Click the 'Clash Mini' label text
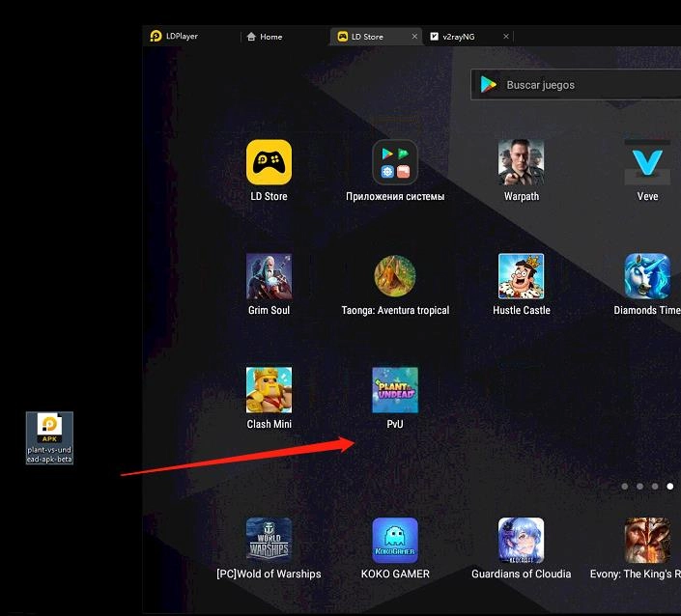 tap(269, 424)
